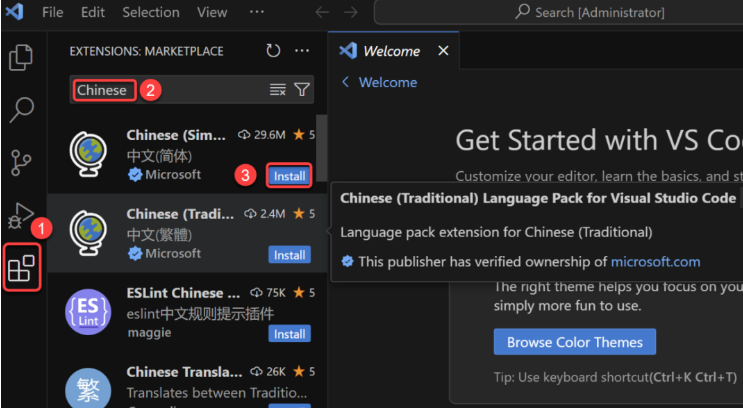Click Chinese (Simplified) globe icon
The image size is (743, 408).
pos(88,154)
